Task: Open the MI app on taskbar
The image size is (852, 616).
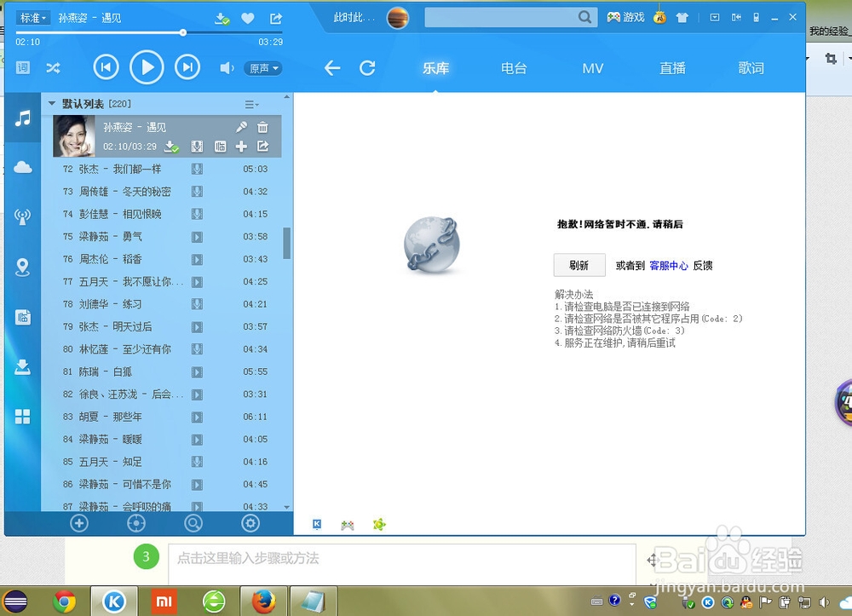Action: pyautogui.click(x=164, y=602)
